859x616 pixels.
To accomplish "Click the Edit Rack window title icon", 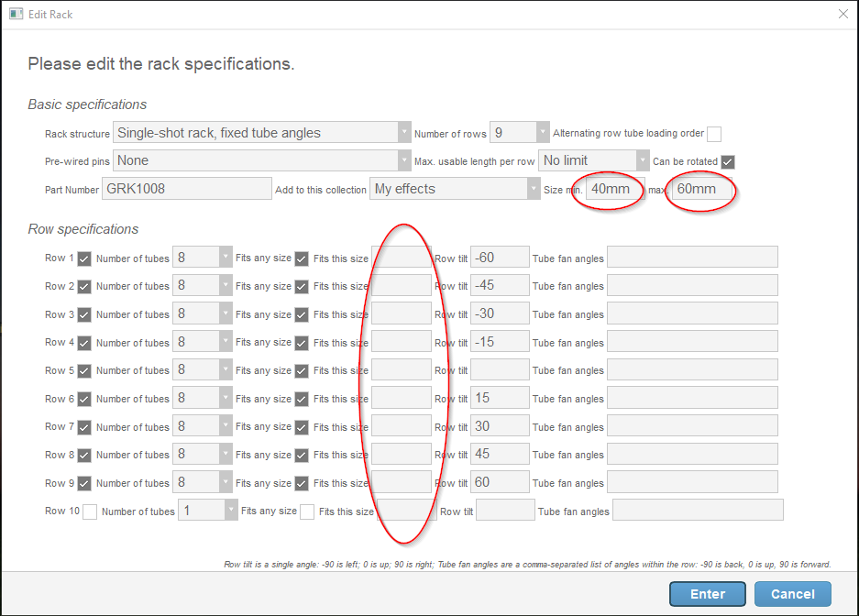I will [x=16, y=14].
